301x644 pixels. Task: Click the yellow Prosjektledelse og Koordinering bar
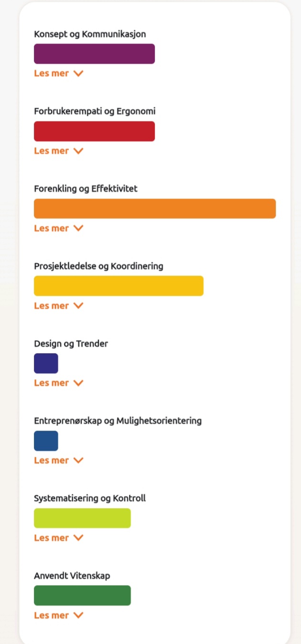pos(118,286)
